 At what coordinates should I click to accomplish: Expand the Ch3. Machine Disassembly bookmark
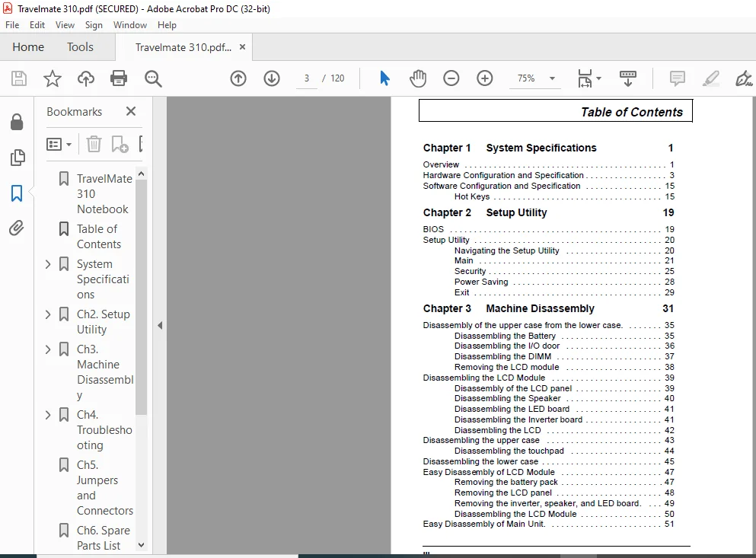click(48, 349)
